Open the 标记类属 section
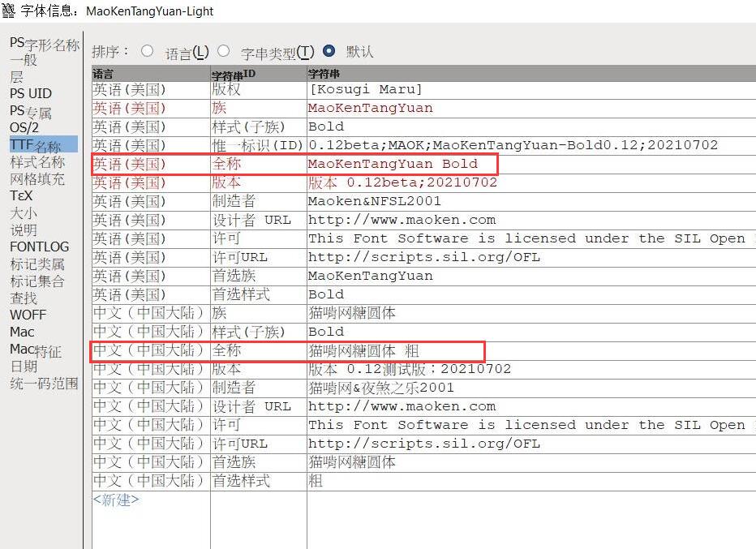 click(37, 264)
